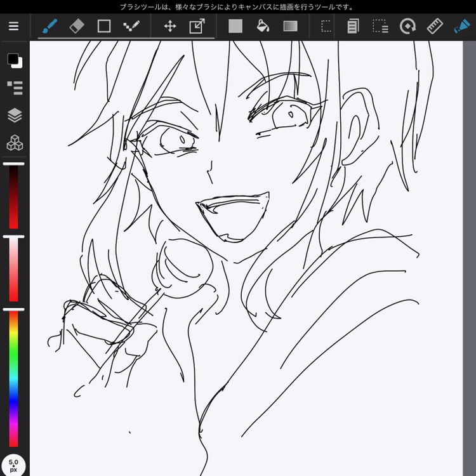Click the canvas rotate icon
This screenshot has width=476, height=476.
(407, 26)
